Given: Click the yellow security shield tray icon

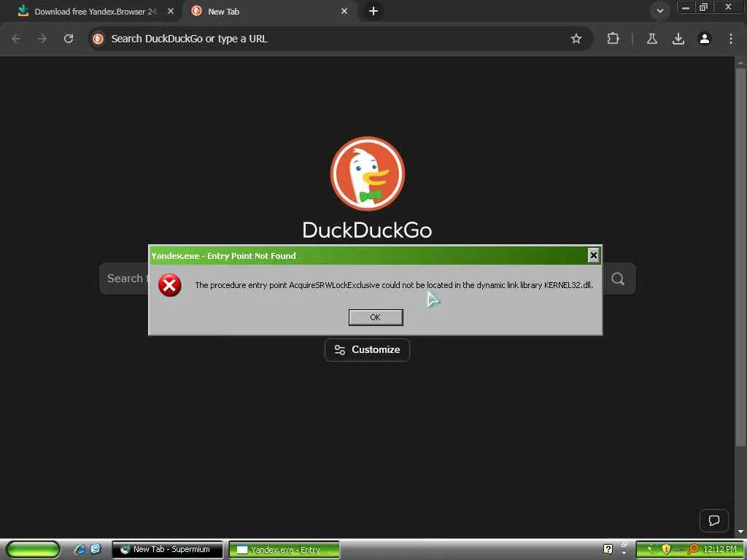Looking at the screenshot, I should pyautogui.click(x=666, y=550).
